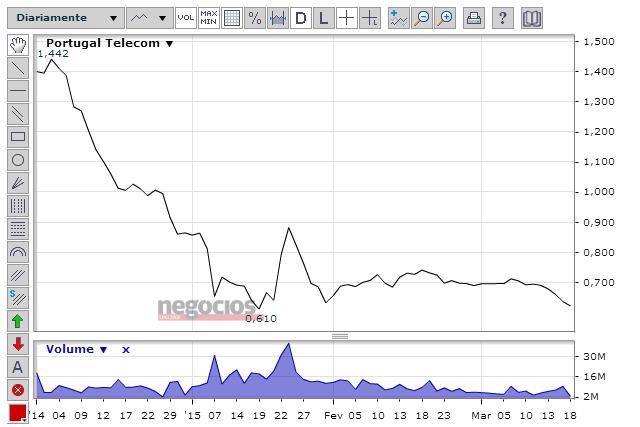Viewport: 640px width, 427px height.
Task: Click the 1,442 maximum price label
Action: (x=53, y=53)
